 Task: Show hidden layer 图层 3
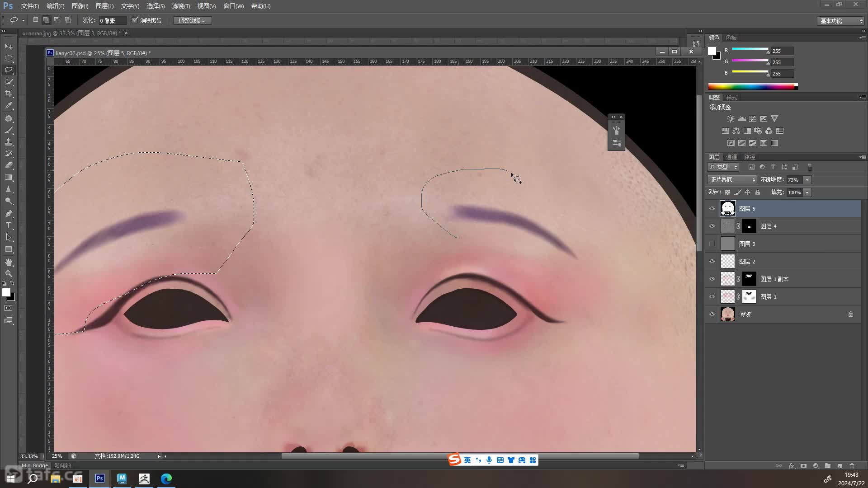pos(712,244)
